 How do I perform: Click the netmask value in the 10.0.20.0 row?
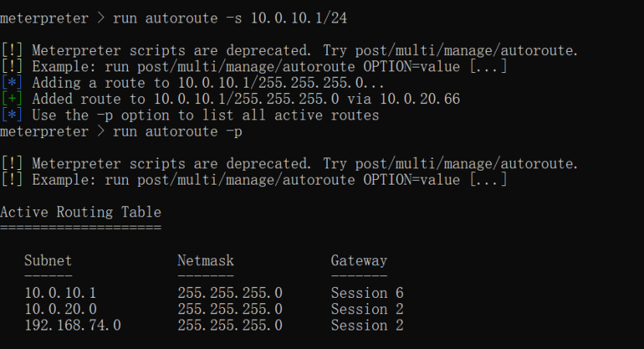(x=230, y=309)
